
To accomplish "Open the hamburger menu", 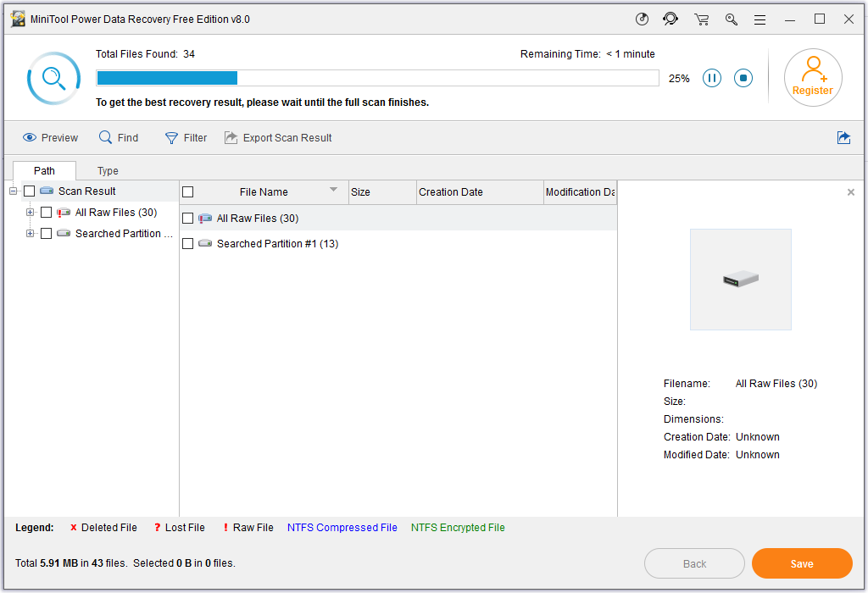I will tap(759, 19).
